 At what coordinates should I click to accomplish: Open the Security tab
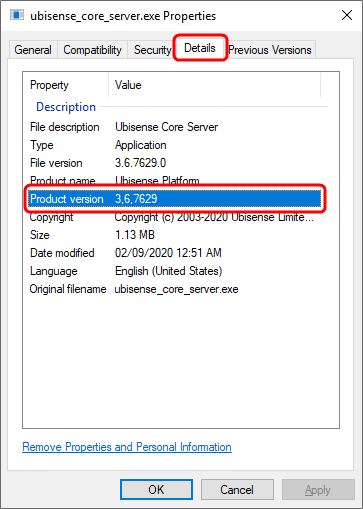[x=152, y=50]
